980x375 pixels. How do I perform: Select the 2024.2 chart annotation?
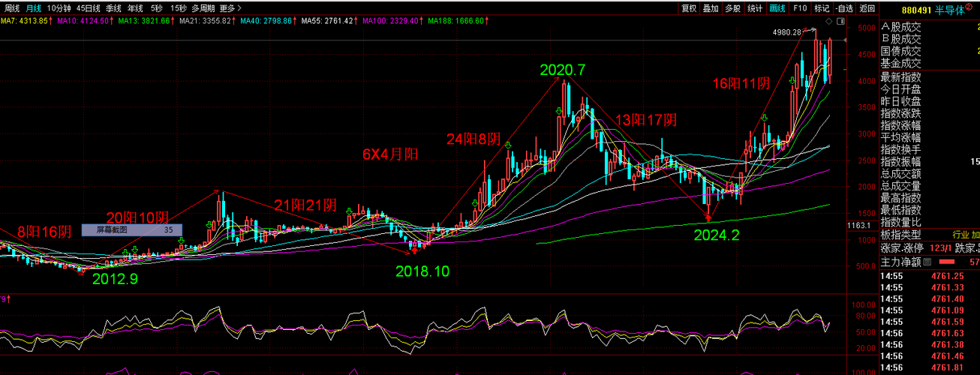(x=716, y=235)
